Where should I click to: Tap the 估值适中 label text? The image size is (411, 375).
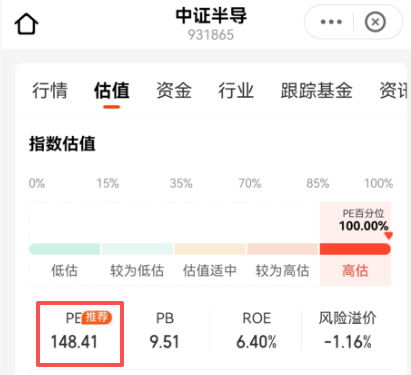coord(210,270)
